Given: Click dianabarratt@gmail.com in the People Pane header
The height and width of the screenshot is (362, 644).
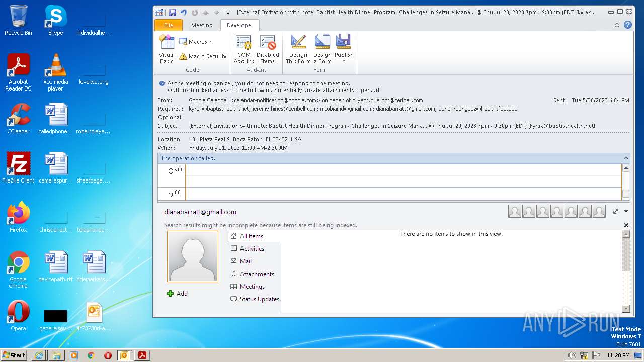Looking at the screenshot, I should (200, 212).
